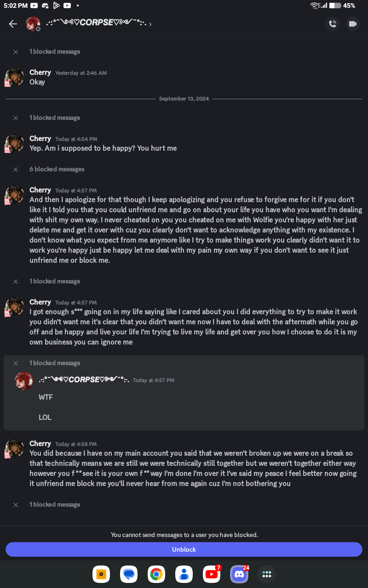Screen dimensions: 368x588
Task: Tap CORPSE's avatar in the header
Action: [33, 24]
